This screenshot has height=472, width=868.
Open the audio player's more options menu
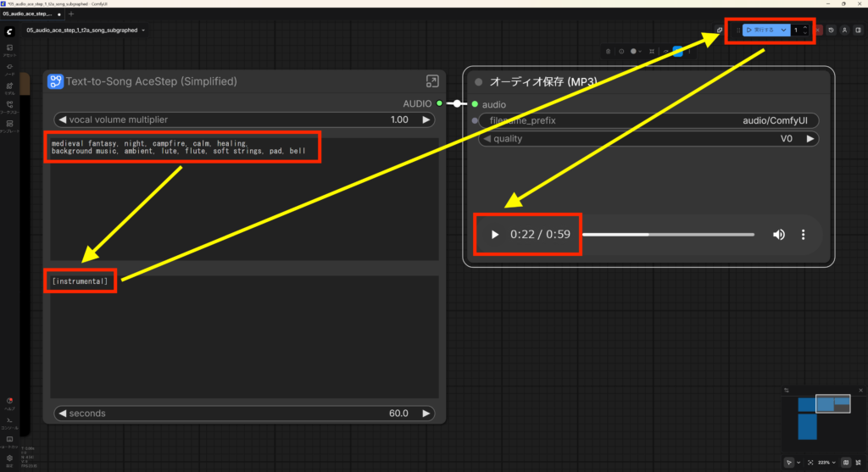click(x=803, y=235)
